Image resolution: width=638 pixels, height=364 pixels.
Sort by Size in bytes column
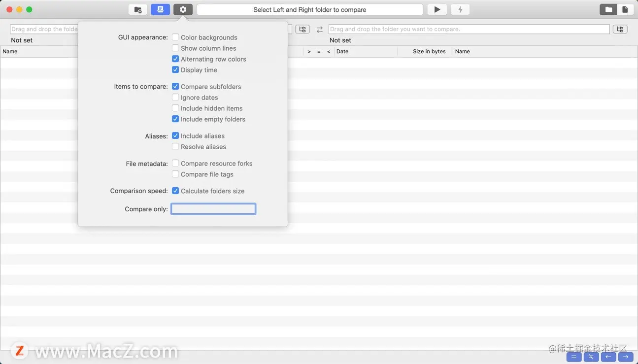(x=425, y=51)
